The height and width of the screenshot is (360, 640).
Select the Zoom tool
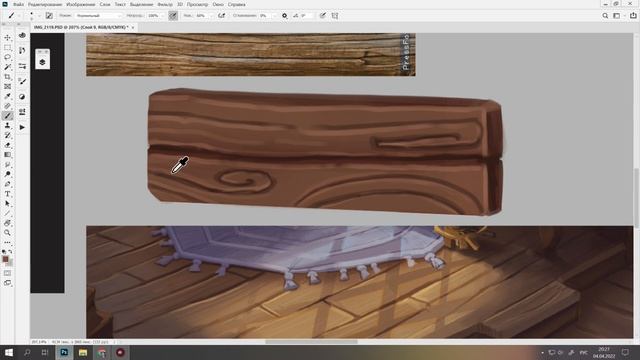coord(7,233)
